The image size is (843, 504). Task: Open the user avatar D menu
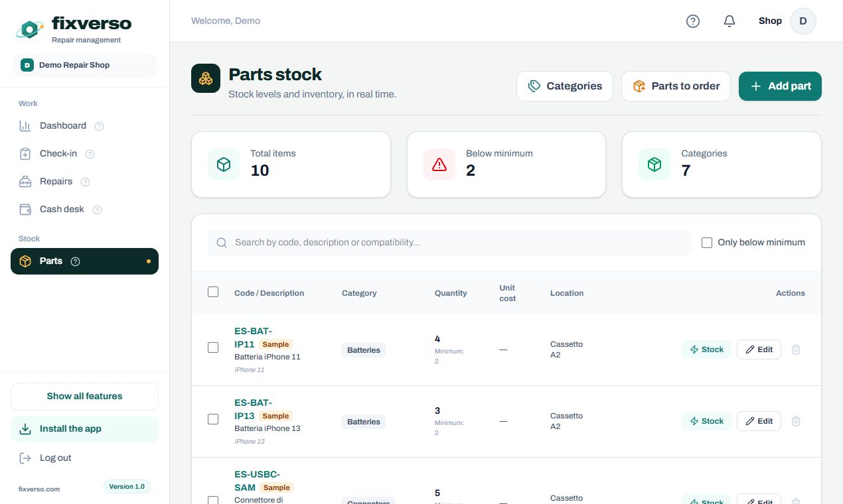coord(803,21)
